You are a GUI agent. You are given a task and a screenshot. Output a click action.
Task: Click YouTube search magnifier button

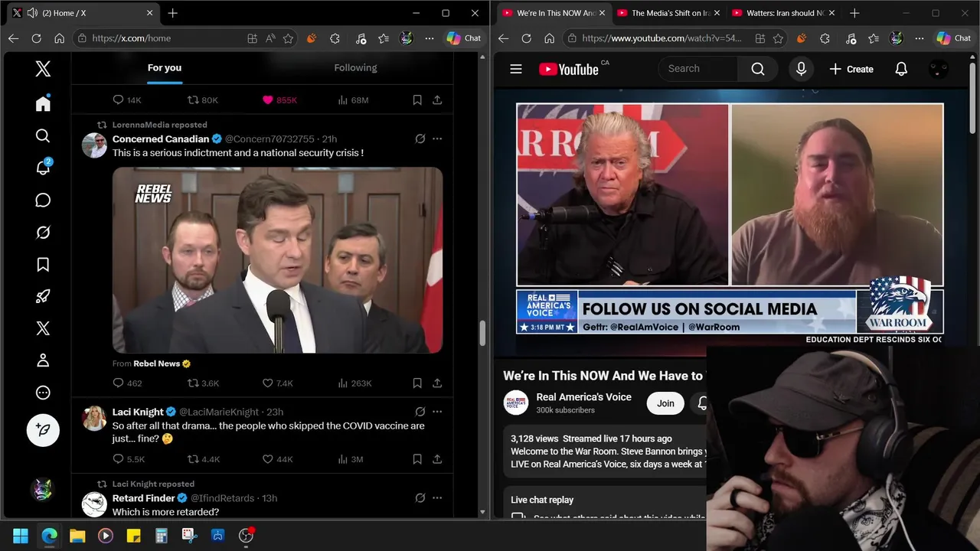tap(758, 69)
